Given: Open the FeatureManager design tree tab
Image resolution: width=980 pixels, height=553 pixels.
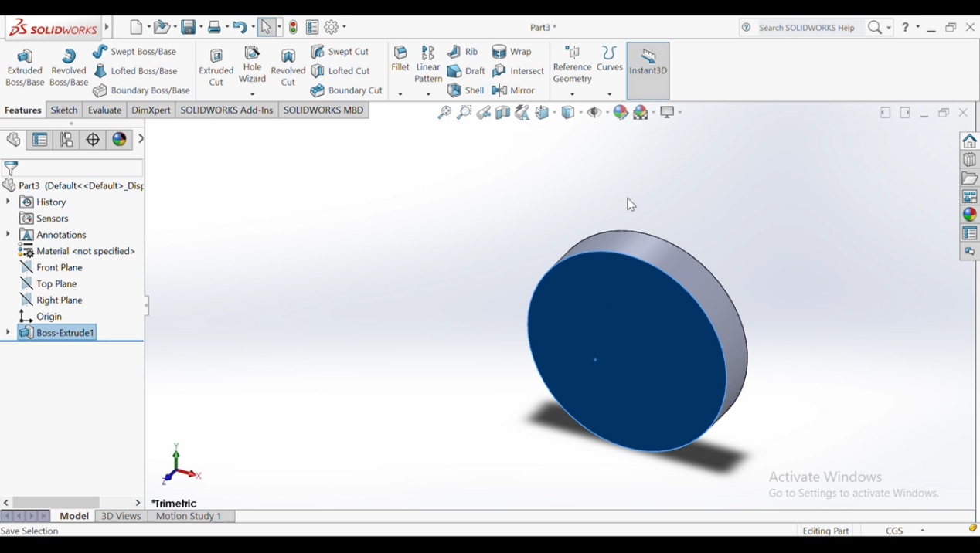Looking at the screenshot, I should click(13, 140).
